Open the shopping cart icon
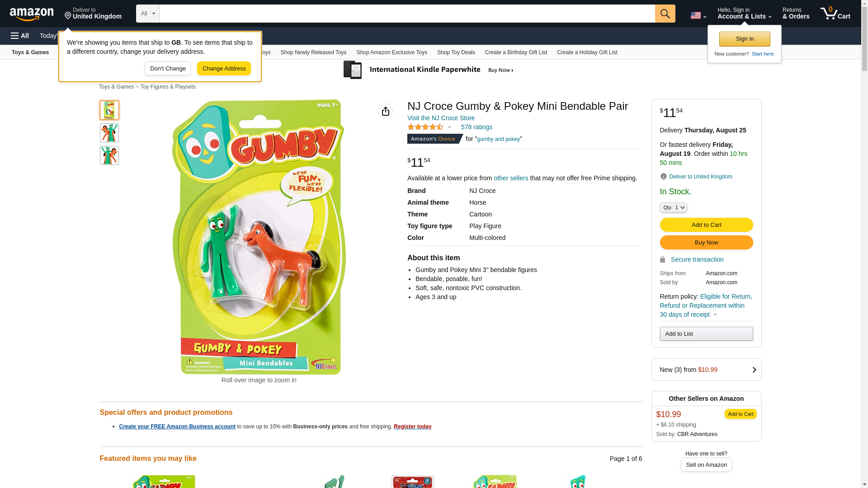Viewport: 868px width, 488px height. (x=835, y=14)
